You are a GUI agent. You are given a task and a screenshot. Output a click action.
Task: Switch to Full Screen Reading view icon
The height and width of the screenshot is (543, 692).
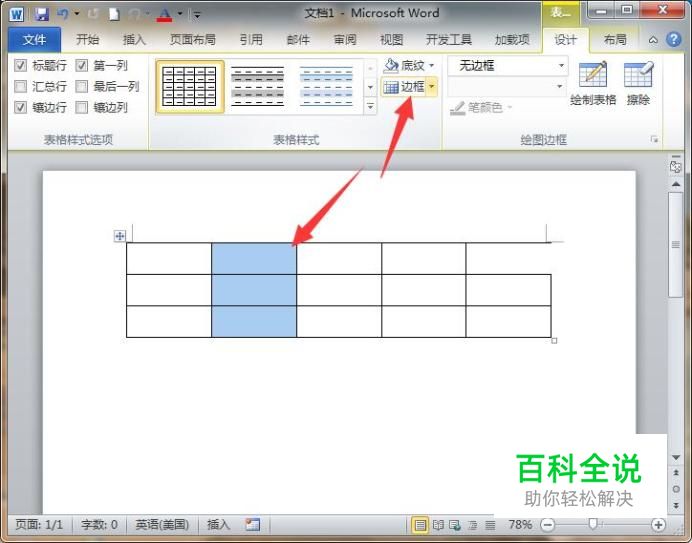click(x=438, y=525)
